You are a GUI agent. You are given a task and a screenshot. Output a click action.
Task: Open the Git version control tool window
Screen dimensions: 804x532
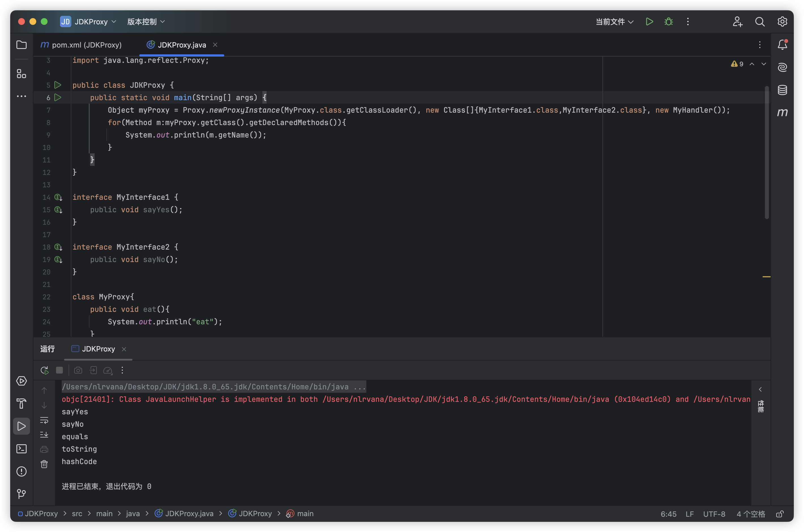point(22,494)
